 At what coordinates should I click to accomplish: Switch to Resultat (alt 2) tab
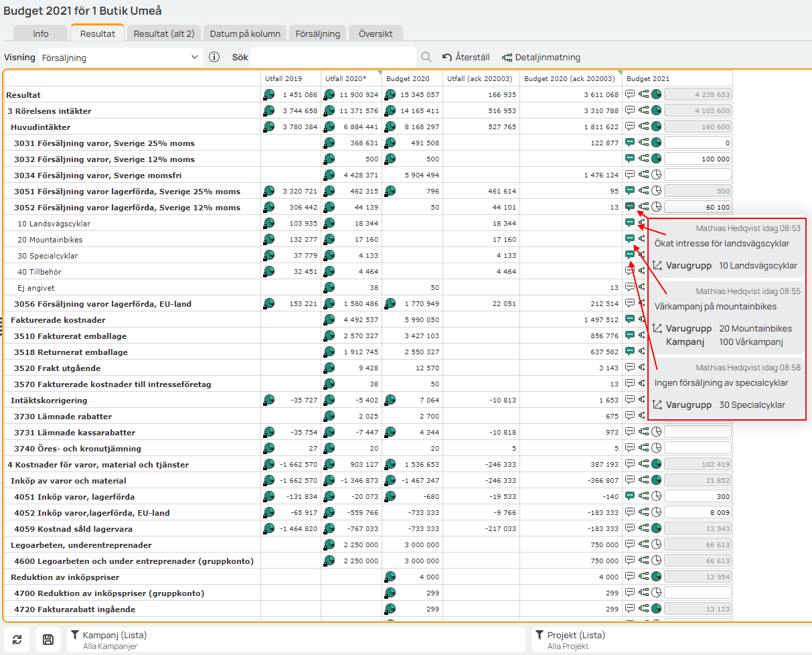click(x=164, y=33)
